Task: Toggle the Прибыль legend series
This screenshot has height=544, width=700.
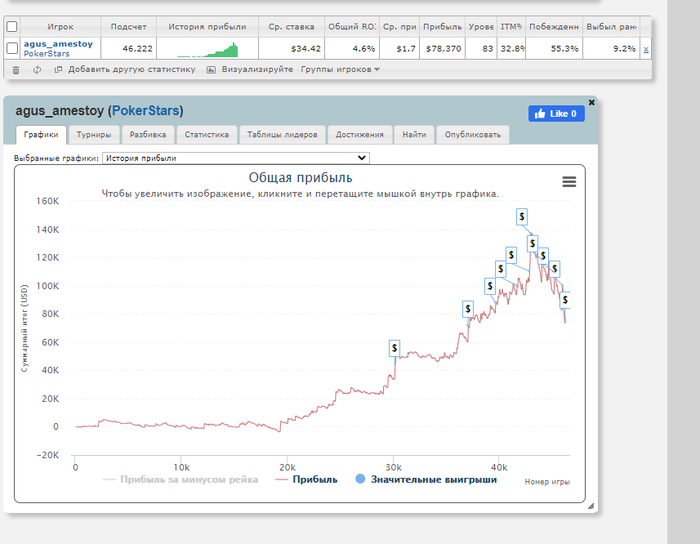Action: coord(307,480)
